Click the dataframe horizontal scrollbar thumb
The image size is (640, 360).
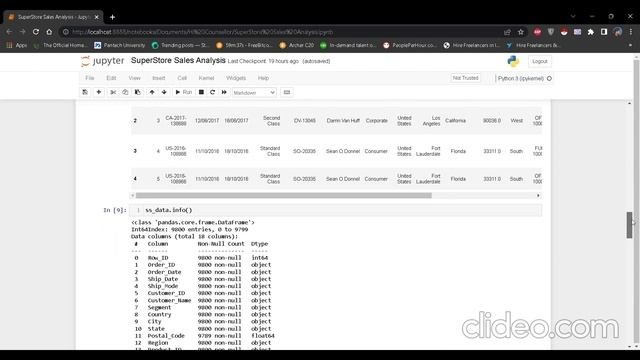tap(284, 196)
